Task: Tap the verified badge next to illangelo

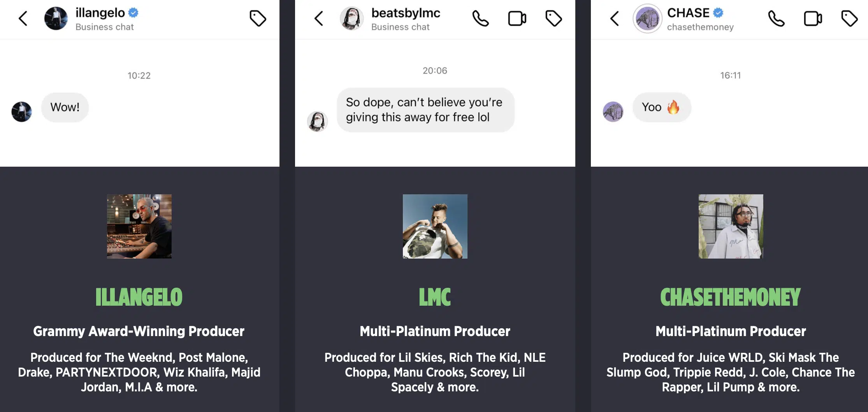Action: coord(134,13)
